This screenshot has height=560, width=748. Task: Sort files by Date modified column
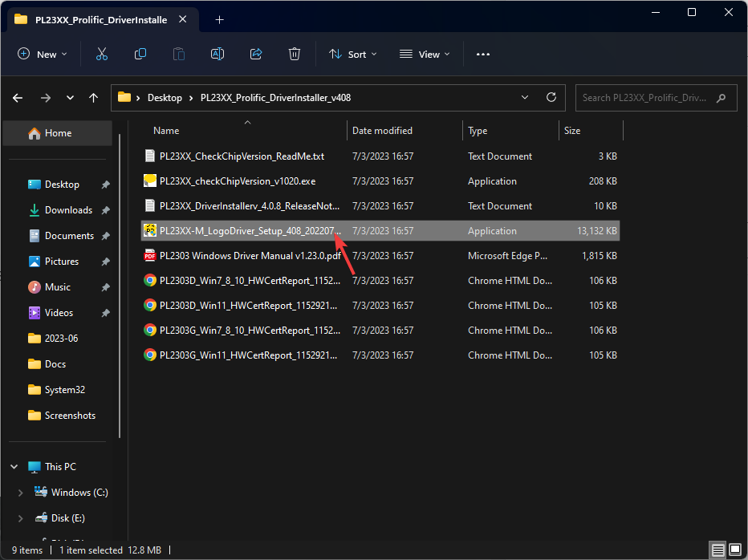(382, 131)
